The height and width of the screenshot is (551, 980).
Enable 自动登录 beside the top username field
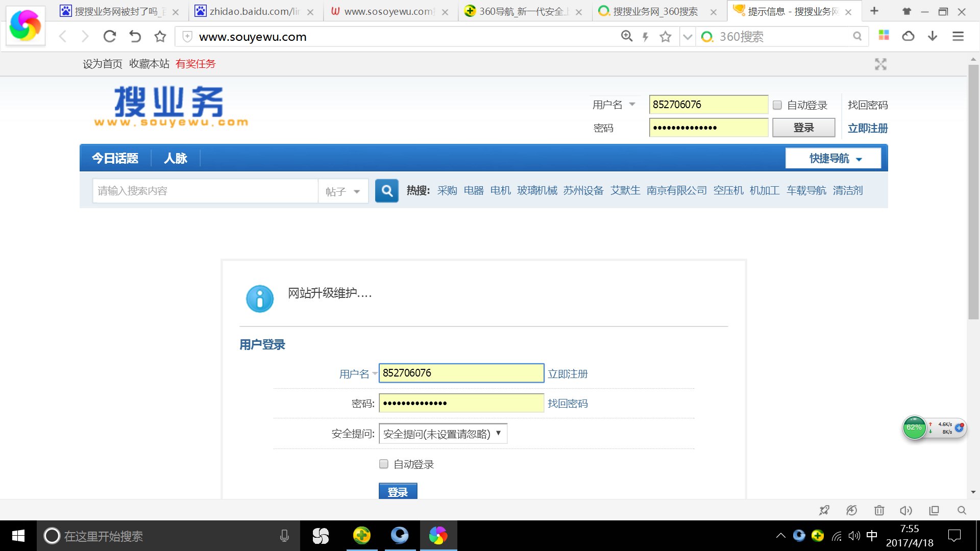[x=777, y=105]
